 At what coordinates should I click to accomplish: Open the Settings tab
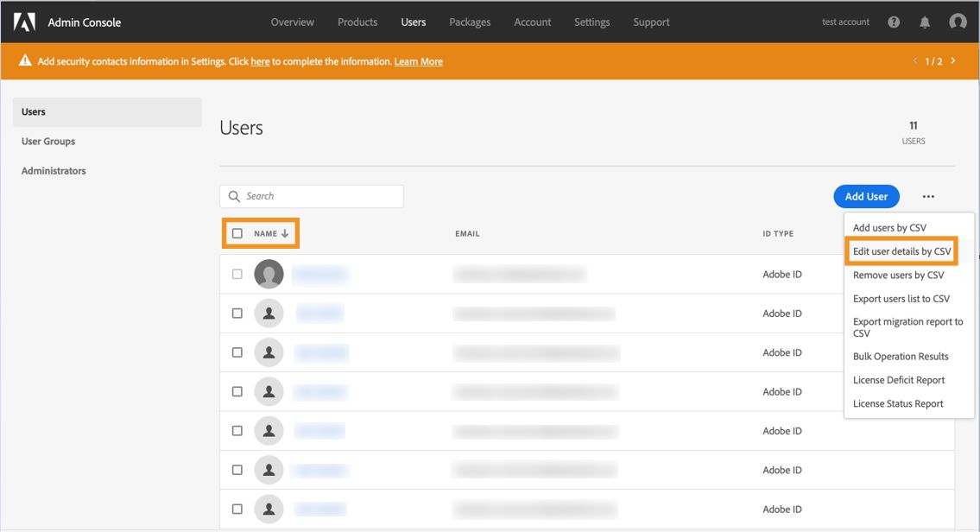(591, 22)
